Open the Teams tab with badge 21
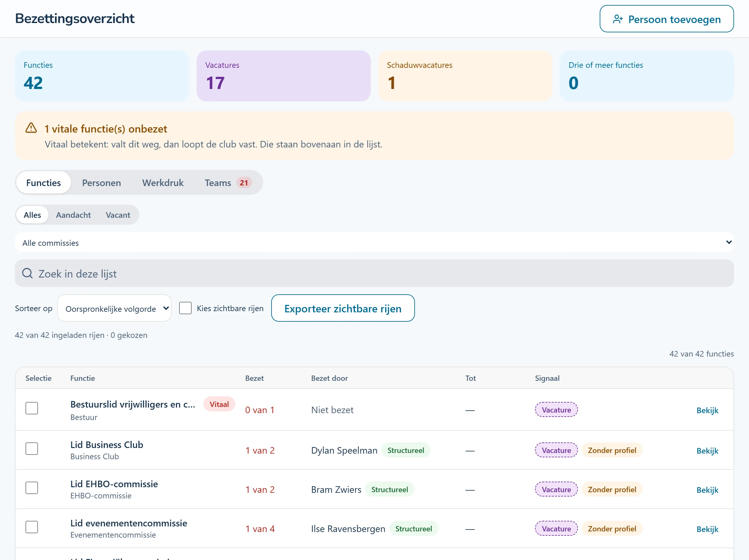 pyautogui.click(x=228, y=183)
